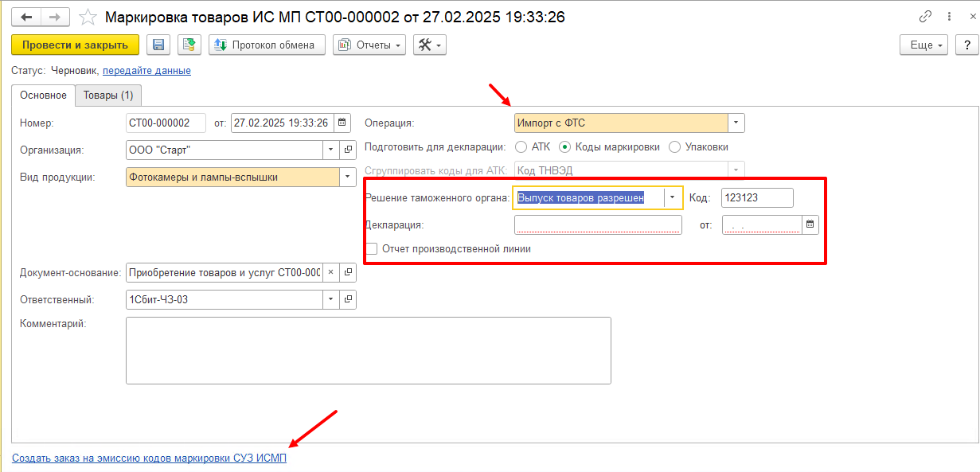980x472 pixels.
Task: Click the post document icon
Action: pos(189,45)
